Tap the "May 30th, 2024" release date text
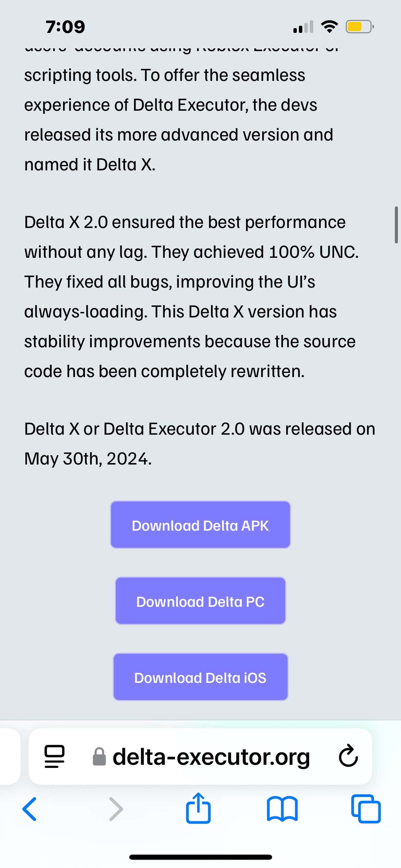The image size is (401, 868). click(x=88, y=459)
